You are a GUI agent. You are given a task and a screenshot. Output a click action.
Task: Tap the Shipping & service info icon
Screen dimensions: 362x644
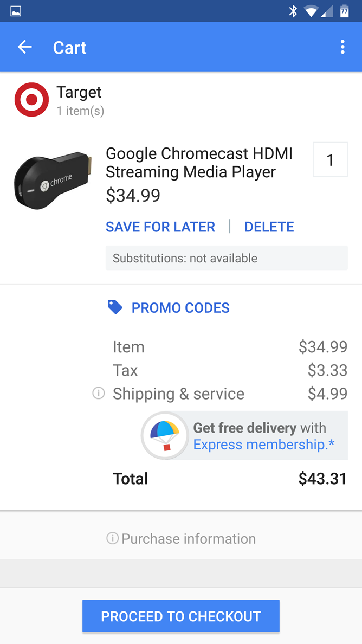98,393
